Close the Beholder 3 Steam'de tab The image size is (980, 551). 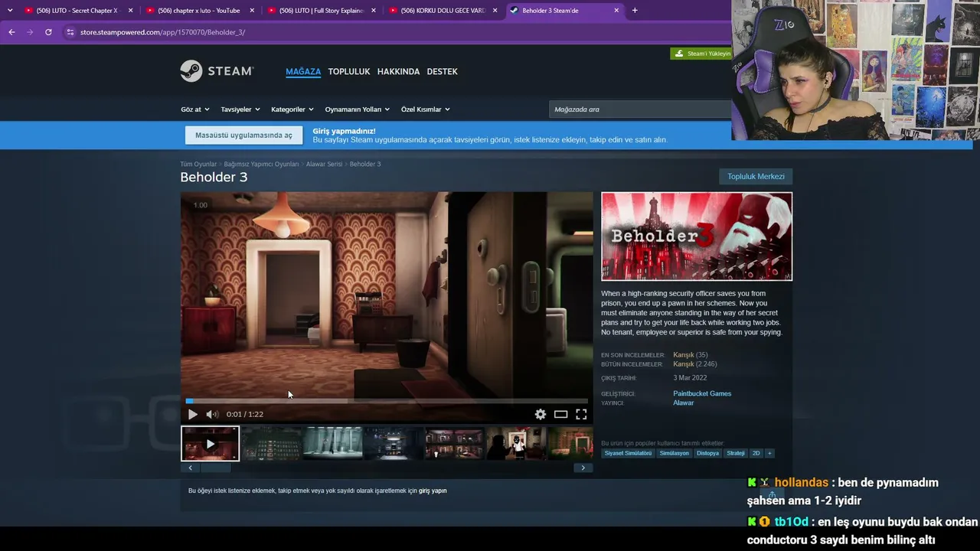point(617,11)
